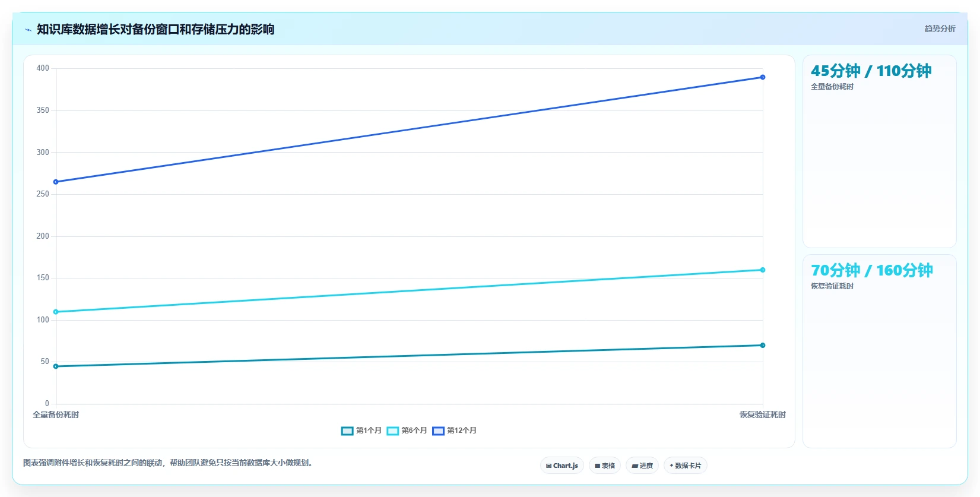Click the 400 y-axis tick label
Viewport: 980px width, 497px height.
click(43, 68)
